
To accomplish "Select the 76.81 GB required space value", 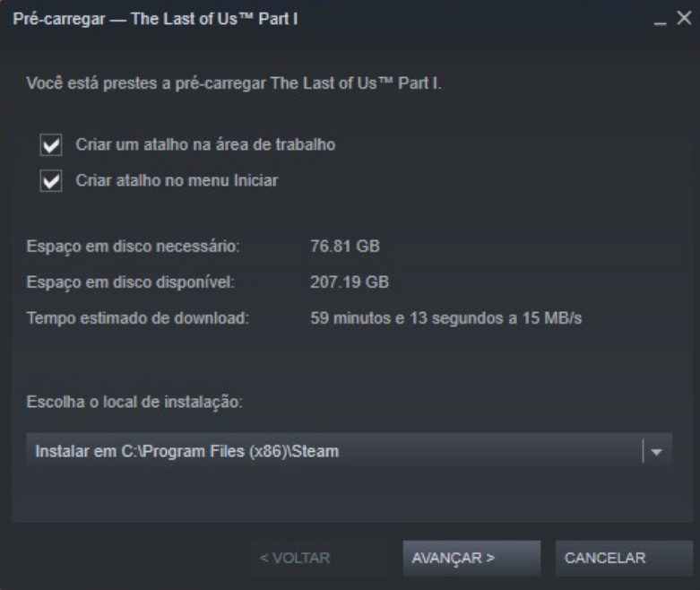I will (x=345, y=246).
